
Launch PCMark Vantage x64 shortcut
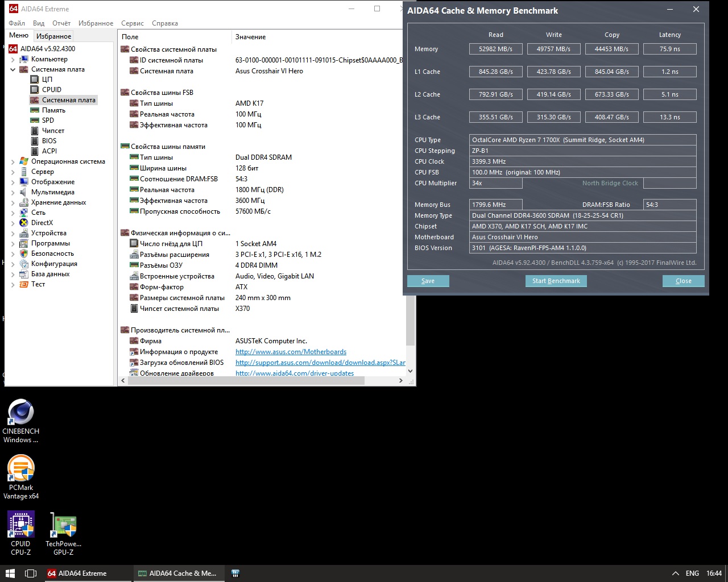pyautogui.click(x=21, y=477)
